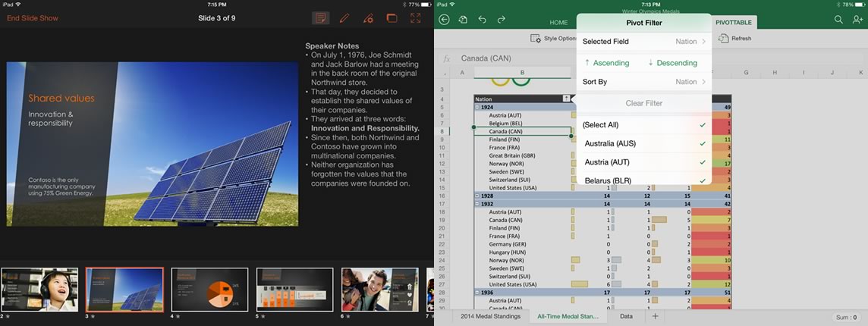
Task: Select the Belgium (BEL) cell
Action: [x=522, y=123]
